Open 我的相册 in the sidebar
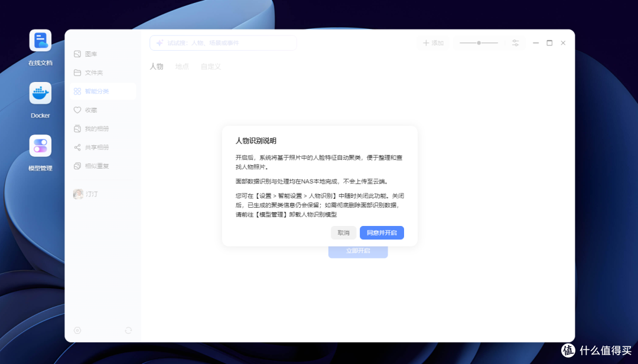Screen dimensions: 638x364 103,129
